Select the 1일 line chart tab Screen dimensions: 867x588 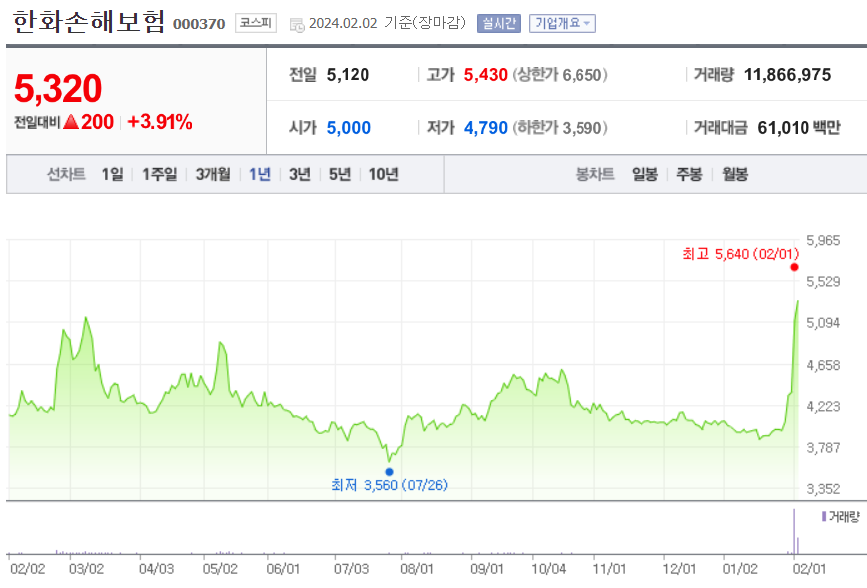(112, 174)
